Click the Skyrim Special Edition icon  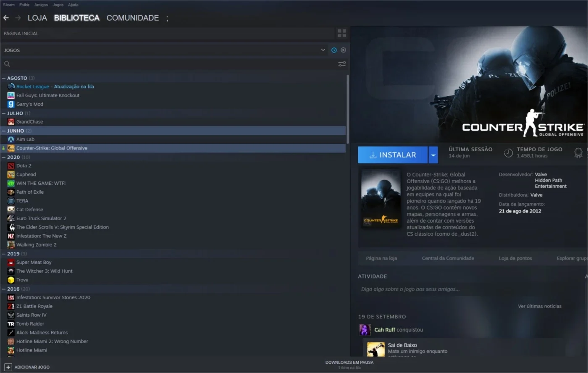tap(11, 227)
